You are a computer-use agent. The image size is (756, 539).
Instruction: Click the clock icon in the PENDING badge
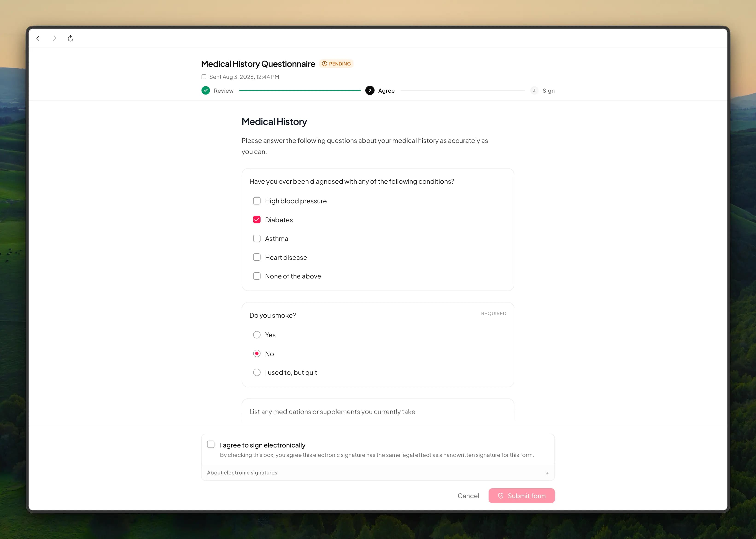tap(324, 64)
